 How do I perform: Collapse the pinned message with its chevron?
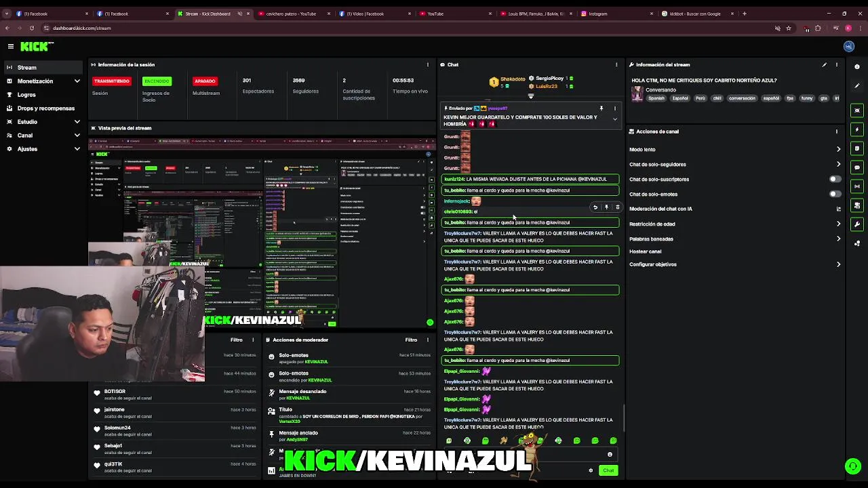(x=615, y=119)
